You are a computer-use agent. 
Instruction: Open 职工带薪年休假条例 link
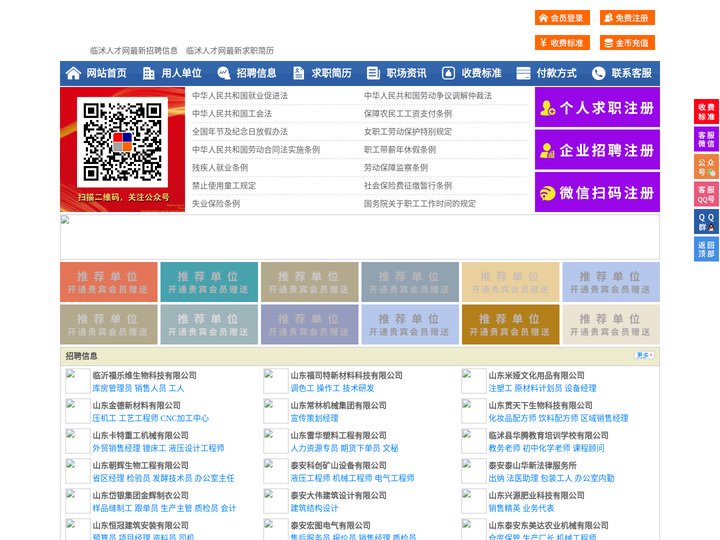coord(400,150)
